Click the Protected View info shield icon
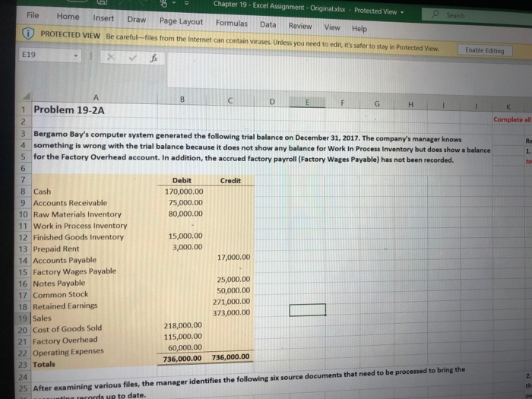 (28, 33)
